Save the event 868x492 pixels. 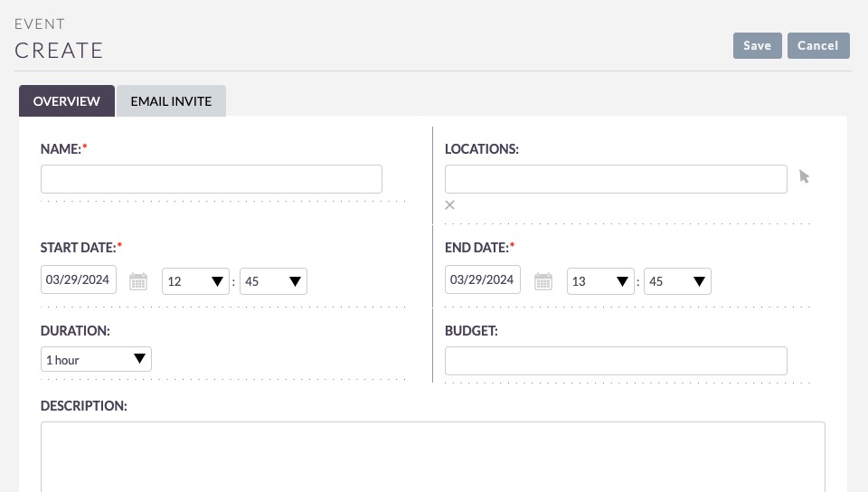(x=758, y=45)
